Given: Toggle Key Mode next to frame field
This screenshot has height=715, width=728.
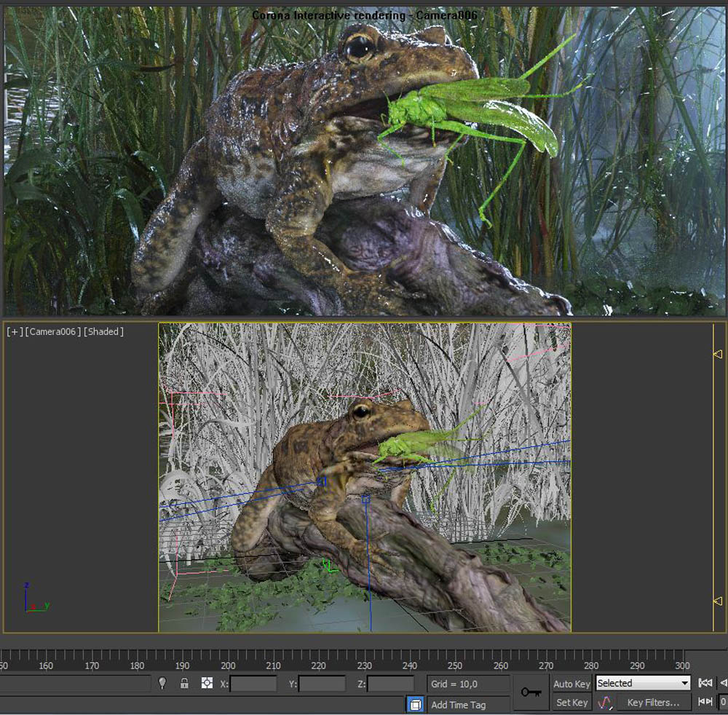Looking at the screenshot, I should pos(705,702).
